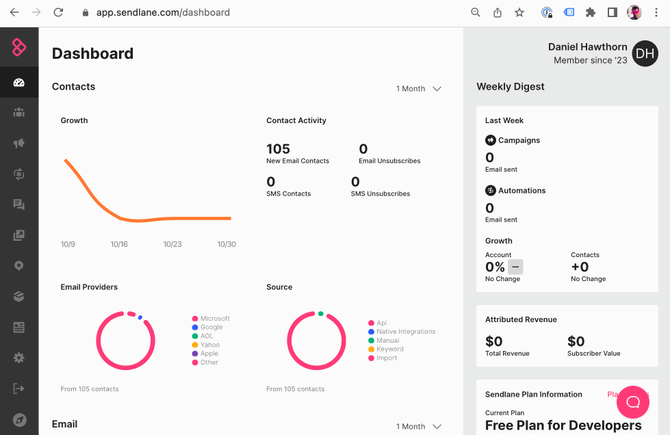Click the 'Member since '23' text
This screenshot has width=670, height=435.
pos(591,60)
